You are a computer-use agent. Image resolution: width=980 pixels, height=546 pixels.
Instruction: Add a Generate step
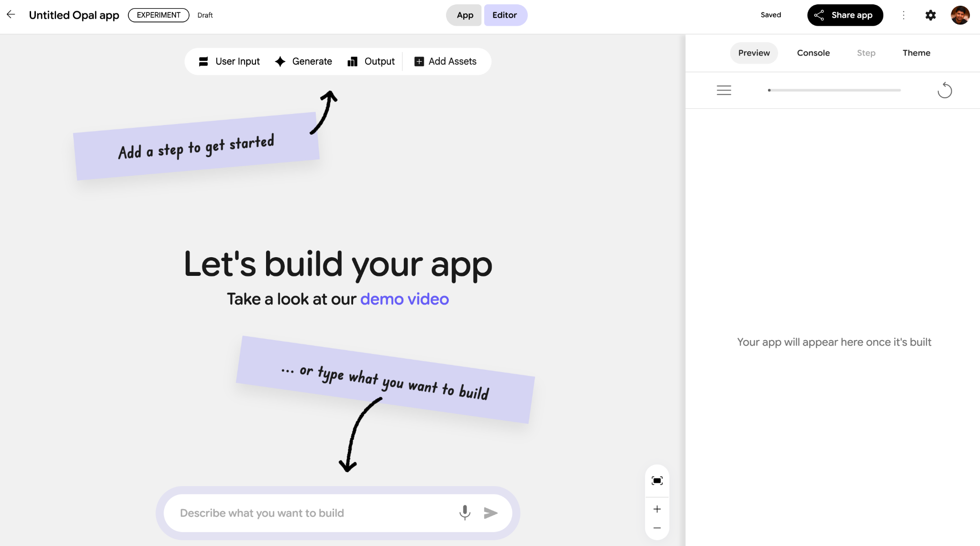click(x=303, y=61)
